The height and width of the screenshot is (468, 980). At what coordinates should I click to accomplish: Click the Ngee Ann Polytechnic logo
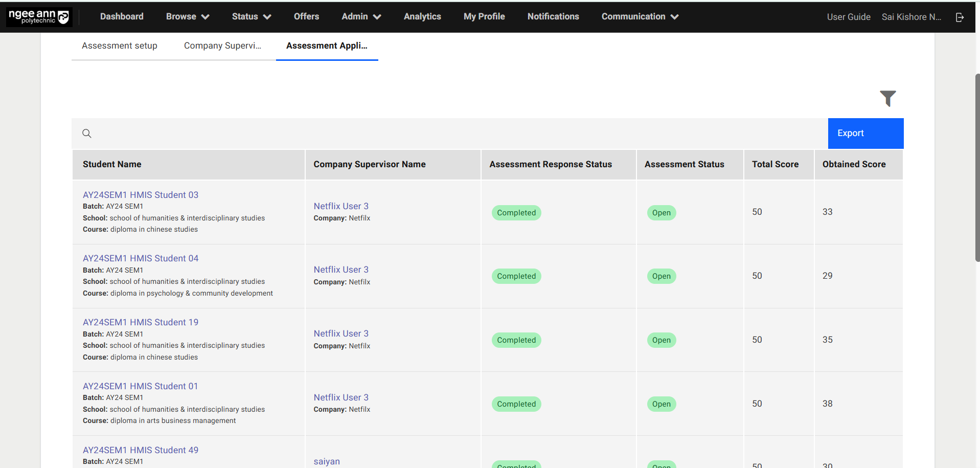click(39, 17)
